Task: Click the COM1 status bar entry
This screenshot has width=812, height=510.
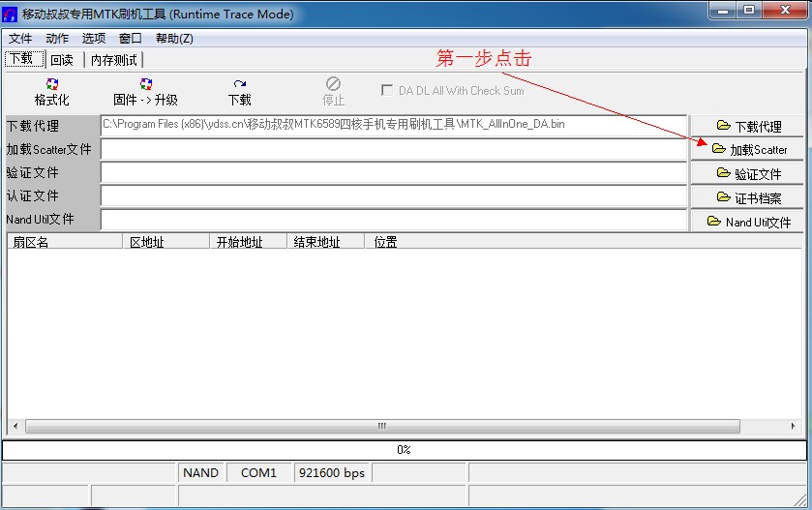Action: click(x=259, y=472)
